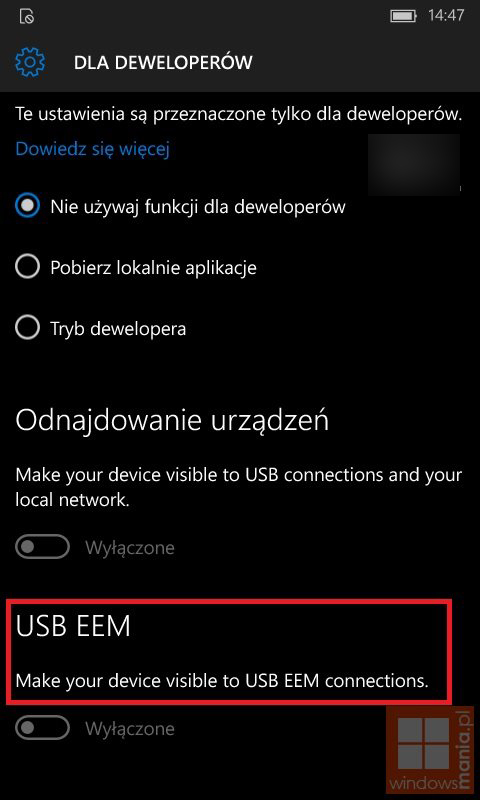Open the "Dowiedz się więcej" link
The image size is (480, 800).
tap(92, 148)
